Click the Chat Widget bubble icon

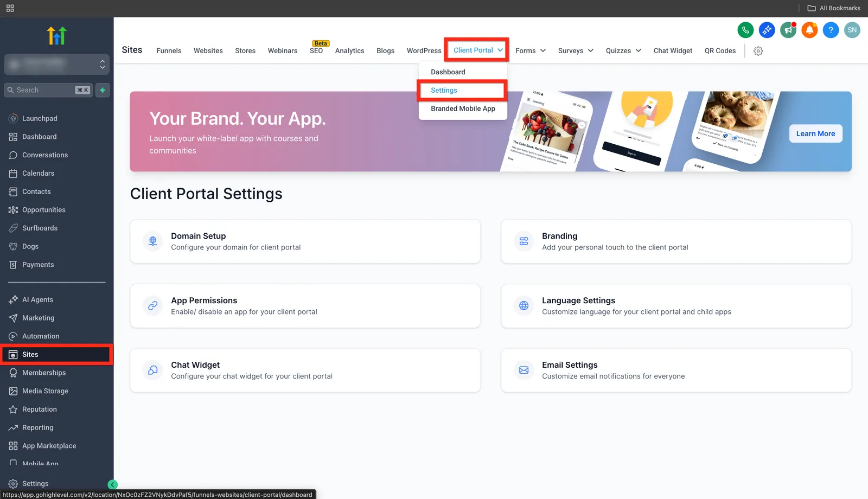click(153, 370)
